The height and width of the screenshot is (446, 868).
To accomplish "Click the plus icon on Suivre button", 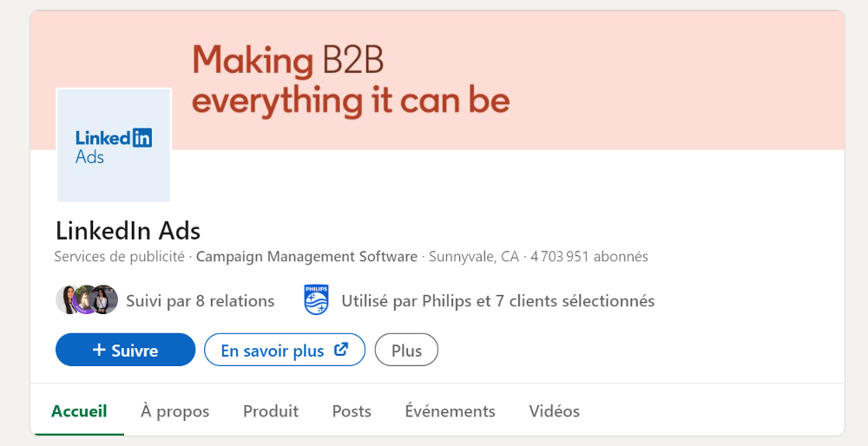I will click(x=99, y=350).
